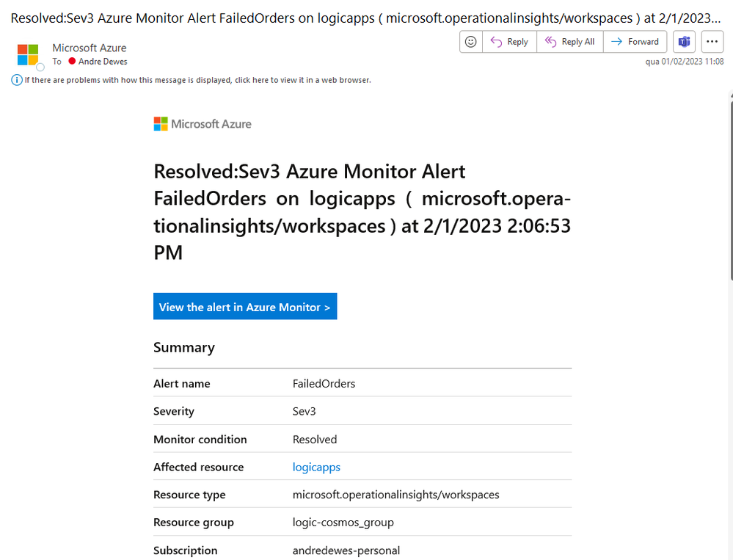Image resolution: width=733 pixels, height=560 pixels.
Task: Open message in web browser info bar
Action: tap(198, 81)
